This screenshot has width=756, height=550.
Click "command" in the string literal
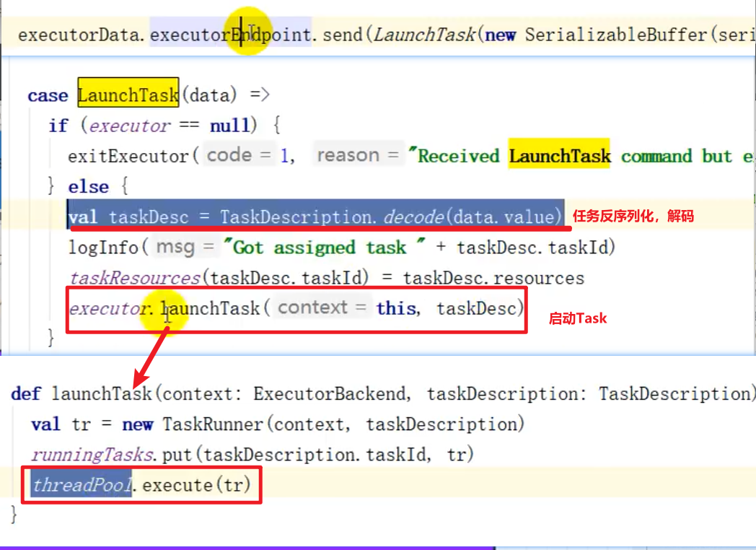click(x=656, y=156)
